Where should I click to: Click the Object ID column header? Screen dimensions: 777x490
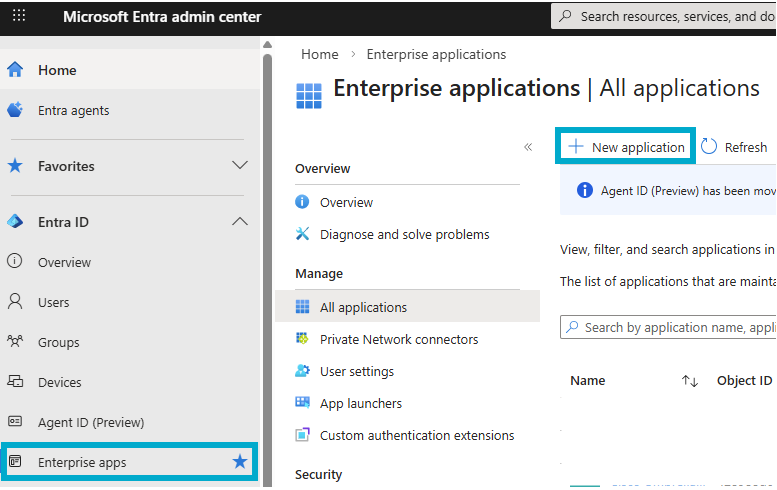(x=744, y=381)
